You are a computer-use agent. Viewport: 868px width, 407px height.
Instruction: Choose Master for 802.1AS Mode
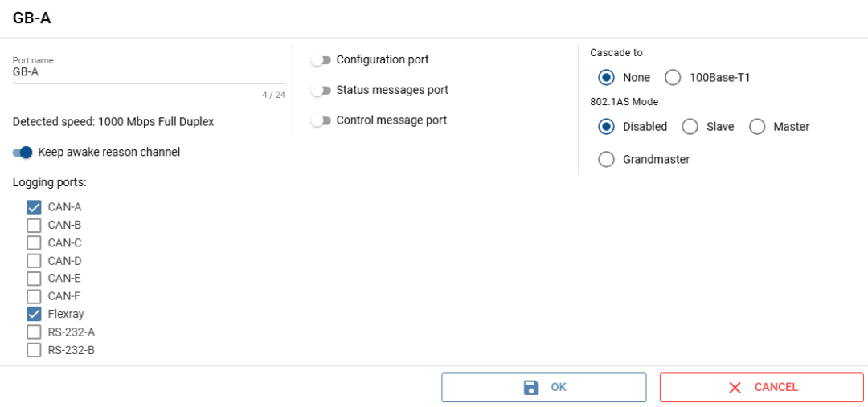[757, 127]
